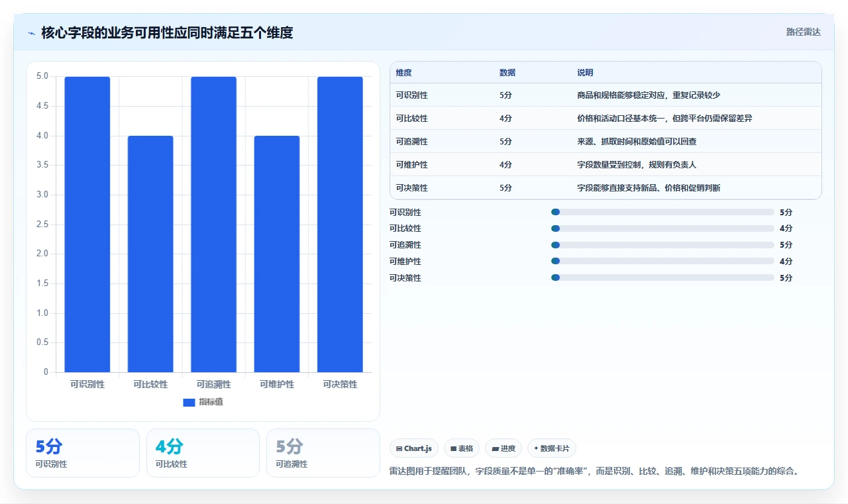Click 来源、抓取时间和原始值可以回查 description

[637, 142]
